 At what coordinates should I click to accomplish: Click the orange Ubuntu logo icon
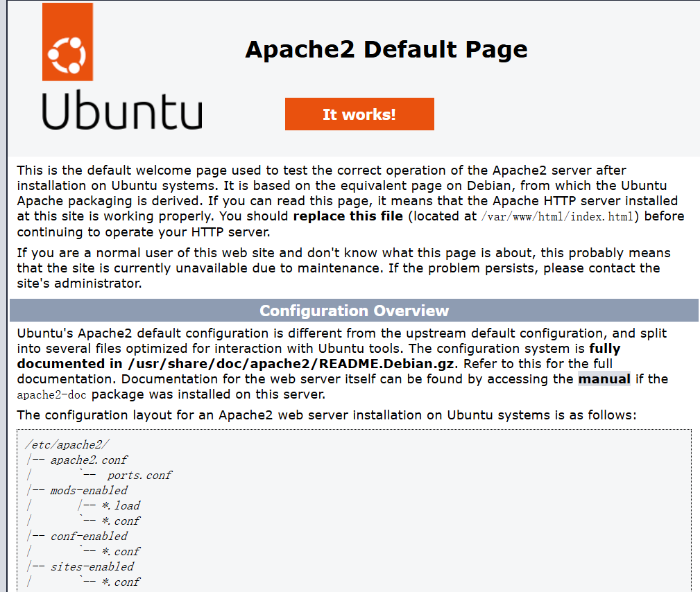67,42
